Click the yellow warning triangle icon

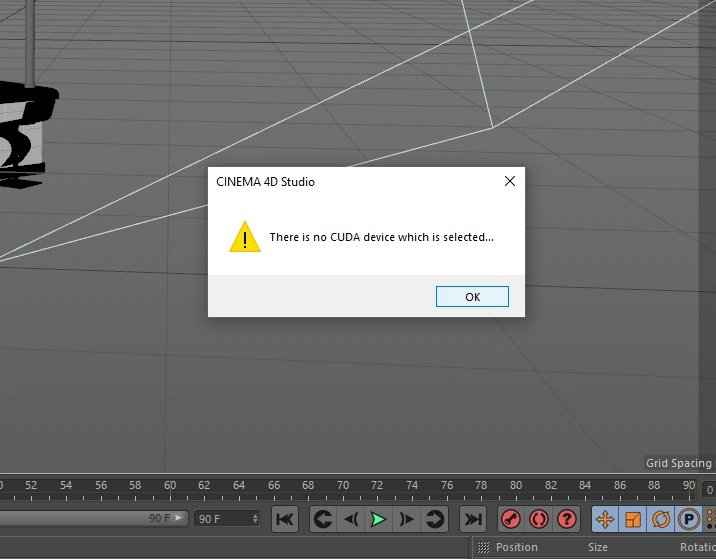click(x=245, y=237)
